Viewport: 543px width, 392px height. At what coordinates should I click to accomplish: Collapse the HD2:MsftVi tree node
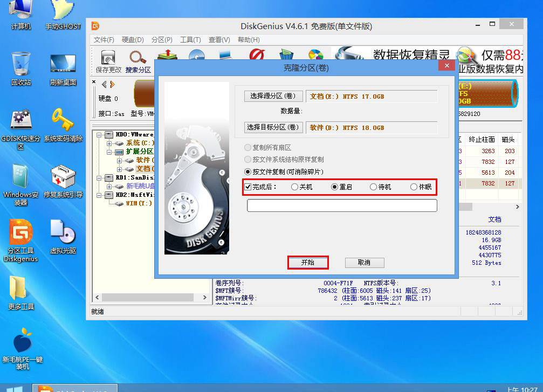[99, 195]
